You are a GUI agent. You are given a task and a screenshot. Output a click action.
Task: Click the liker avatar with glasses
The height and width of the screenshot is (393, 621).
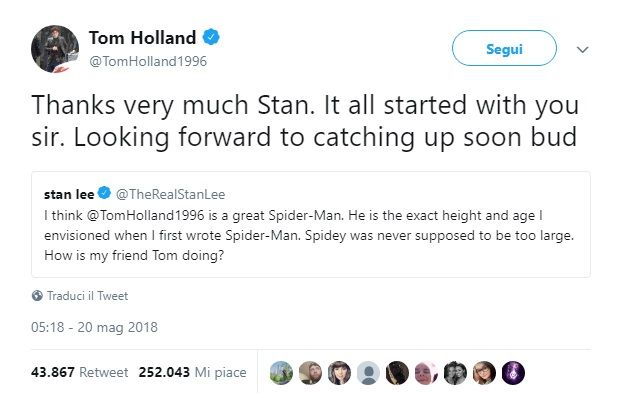tap(484, 373)
